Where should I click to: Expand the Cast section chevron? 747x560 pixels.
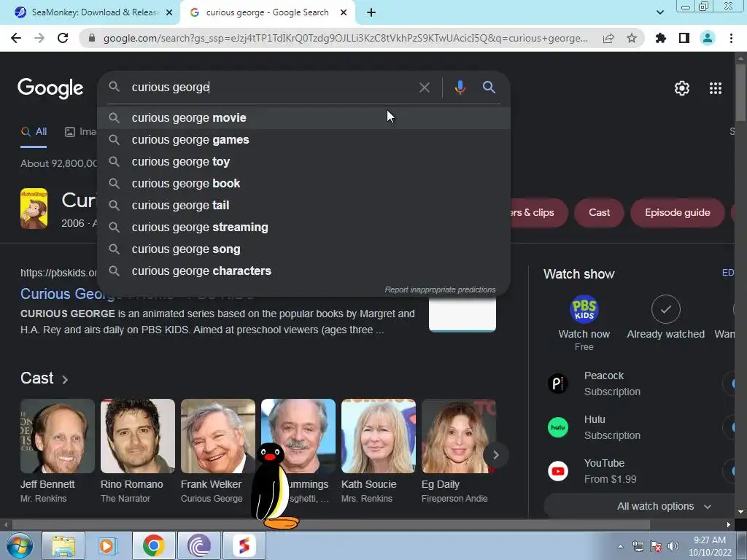[x=65, y=379]
